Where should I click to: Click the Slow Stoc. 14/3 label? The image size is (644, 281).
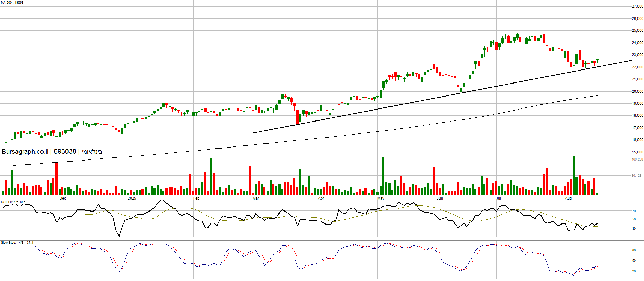coord(17,243)
